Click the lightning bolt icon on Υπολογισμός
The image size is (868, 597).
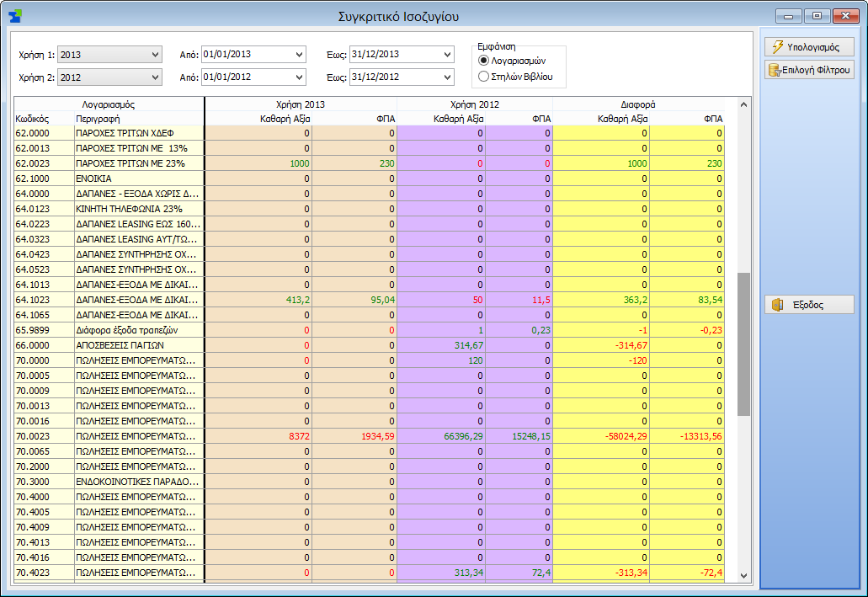778,47
